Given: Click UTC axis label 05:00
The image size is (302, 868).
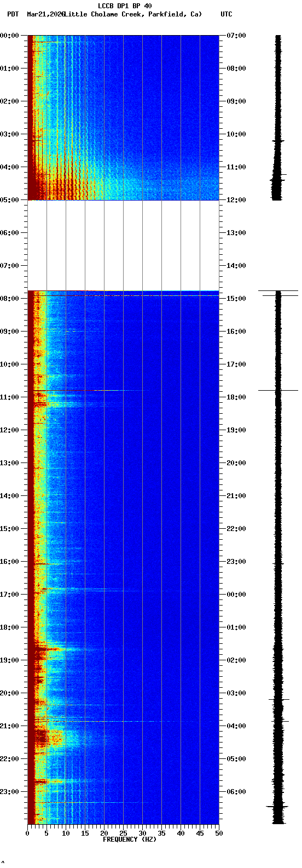Looking at the screenshot, I should (x=236, y=759).
